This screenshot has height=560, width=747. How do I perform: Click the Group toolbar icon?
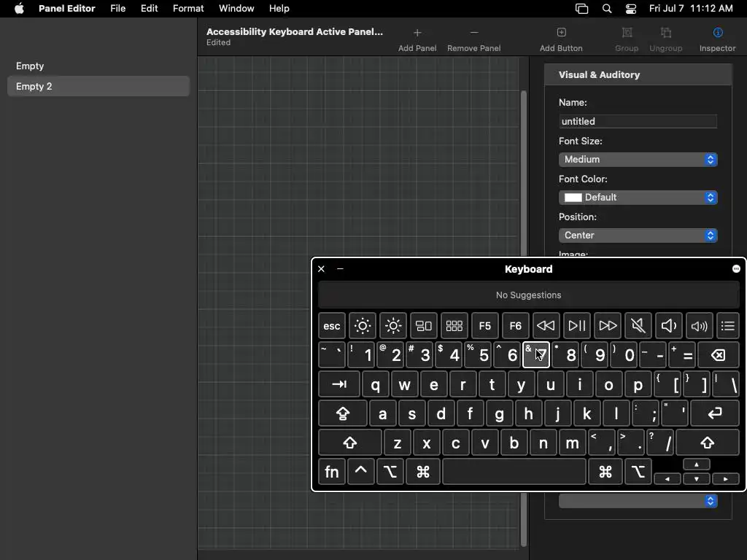(627, 32)
